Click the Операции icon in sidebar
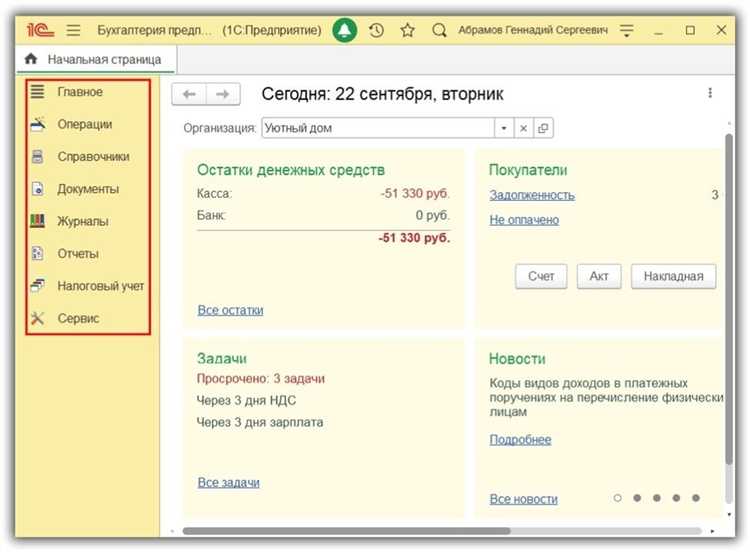 tap(38, 124)
